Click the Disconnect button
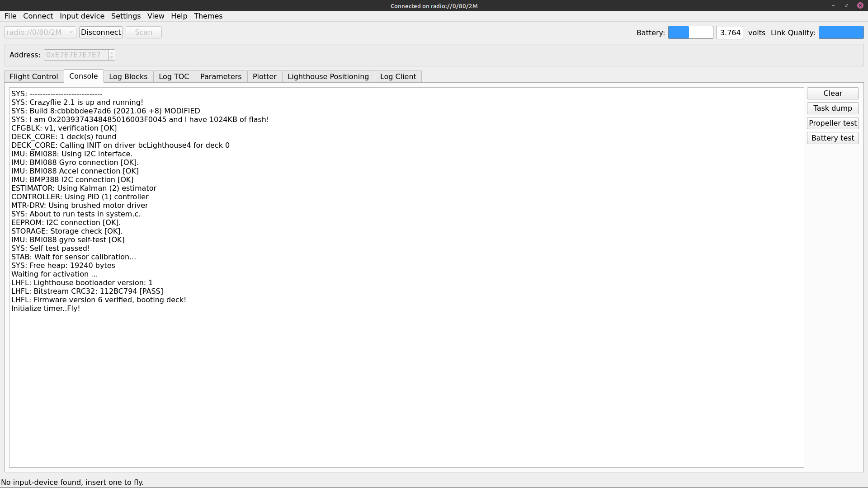 tap(101, 33)
